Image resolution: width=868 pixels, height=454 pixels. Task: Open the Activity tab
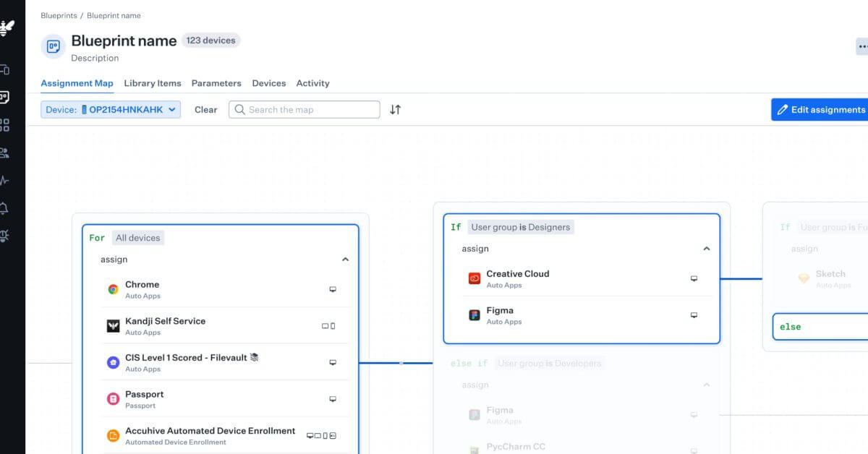(x=312, y=83)
